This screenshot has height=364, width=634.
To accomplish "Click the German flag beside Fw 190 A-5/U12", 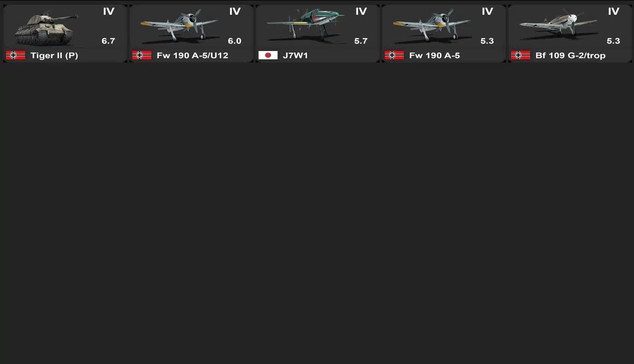I will 142,55.
